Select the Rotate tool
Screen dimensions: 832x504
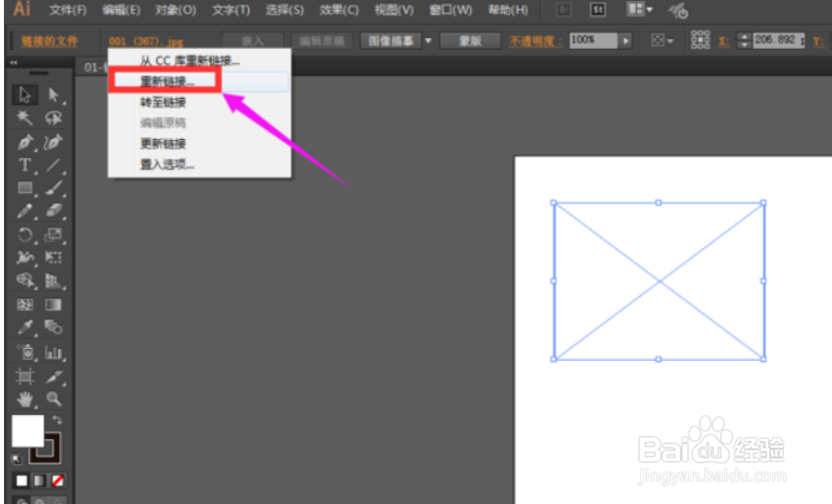(x=25, y=235)
